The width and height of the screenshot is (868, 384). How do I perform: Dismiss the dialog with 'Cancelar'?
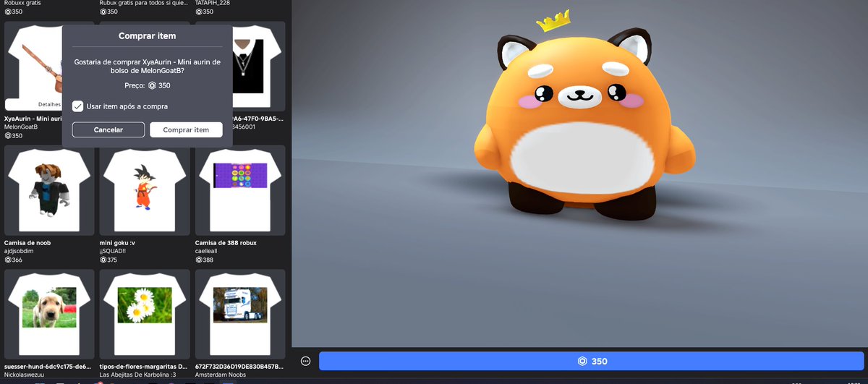109,129
